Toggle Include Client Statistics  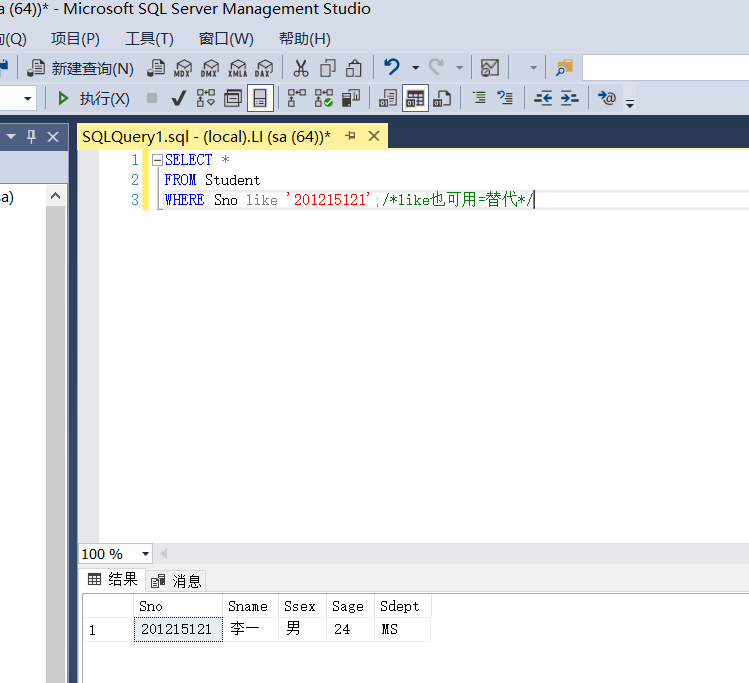(351, 98)
